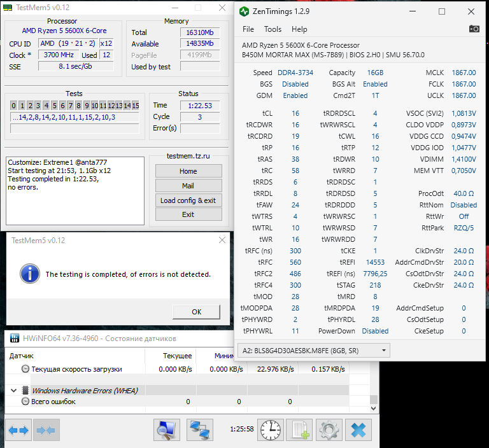Click the blue info icon in dialog
The image size is (489, 448).
30,274
